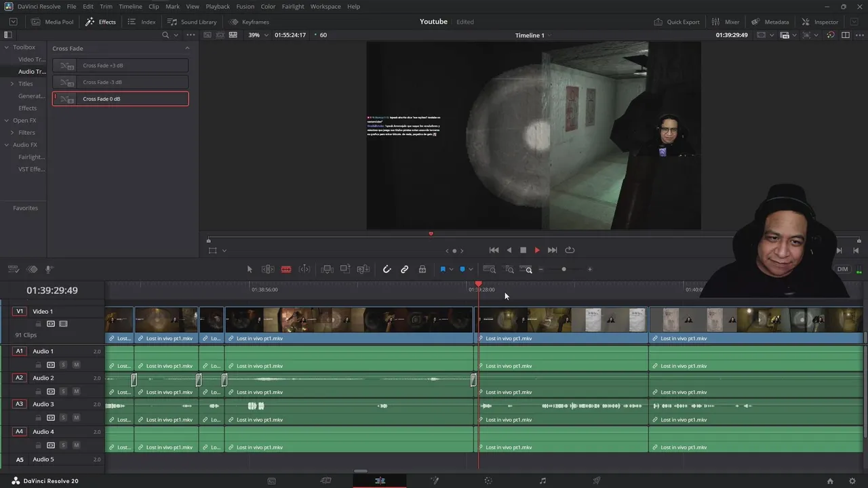This screenshot has height=488, width=868.
Task: Stop playback
Action: click(x=523, y=250)
